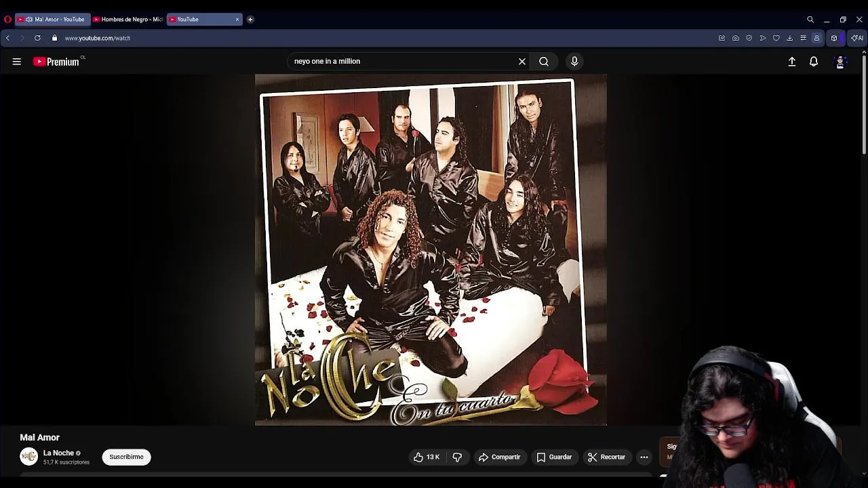Open the browser tab search magnifier
This screenshot has width=868, height=488.
pyautogui.click(x=810, y=20)
